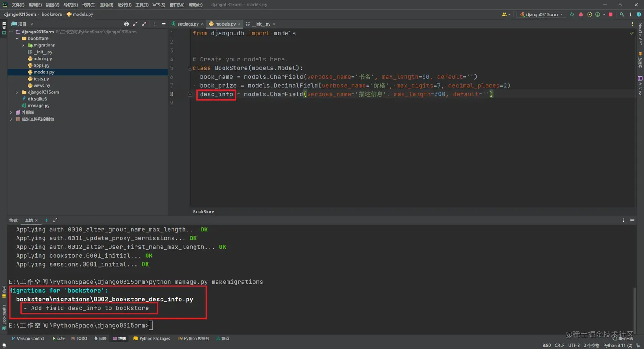This screenshot has width=644, height=349.
Task: Open dropdown arrow next to profiler icon
Action: point(604,14)
